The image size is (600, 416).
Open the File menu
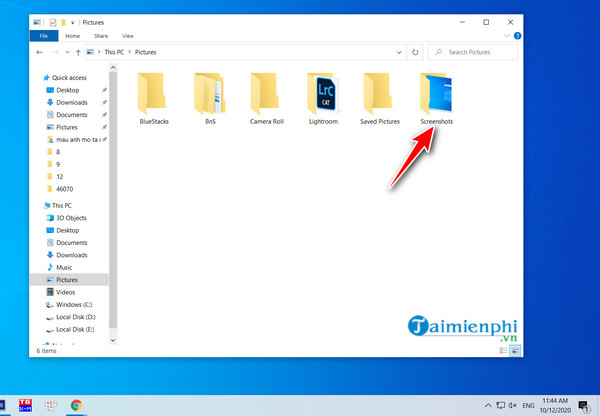click(x=44, y=36)
